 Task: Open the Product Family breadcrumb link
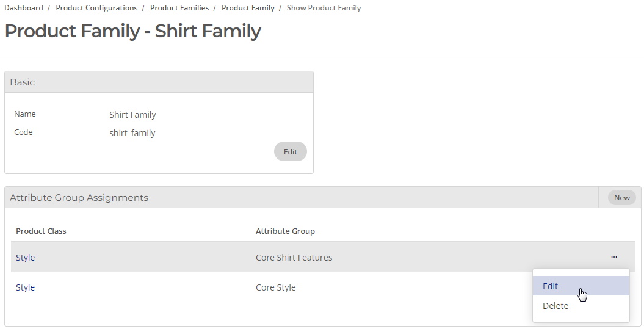click(248, 8)
